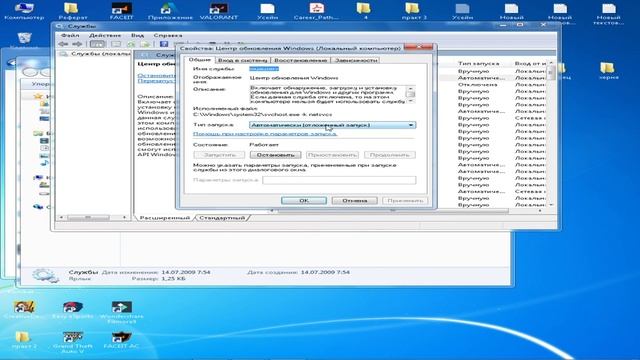Click Services list scroll-down arrow
The width and height of the screenshot is (640, 360).
[551, 204]
